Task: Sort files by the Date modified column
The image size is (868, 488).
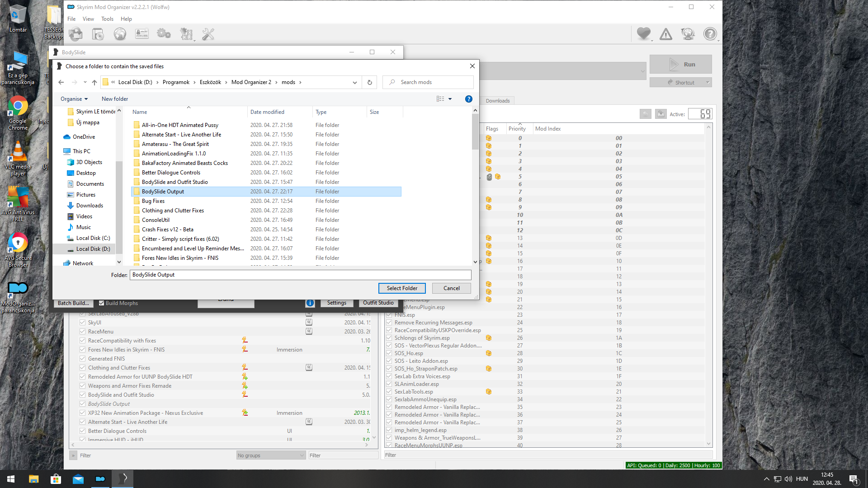Action: [x=267, y=112]
